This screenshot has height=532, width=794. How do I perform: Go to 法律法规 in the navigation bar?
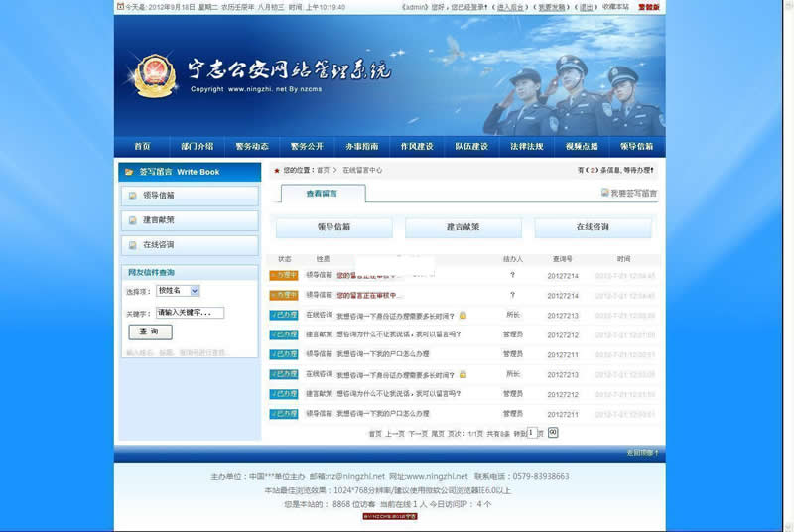pos(526,147)
